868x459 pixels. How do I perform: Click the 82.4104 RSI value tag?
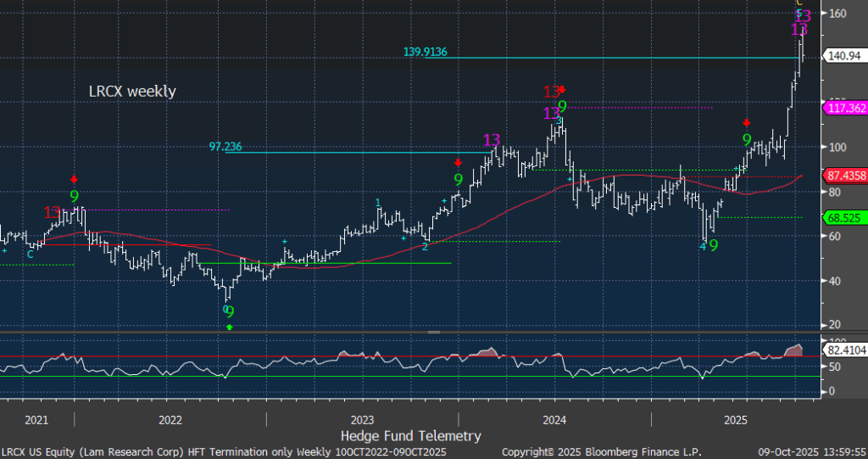point(844,348)
